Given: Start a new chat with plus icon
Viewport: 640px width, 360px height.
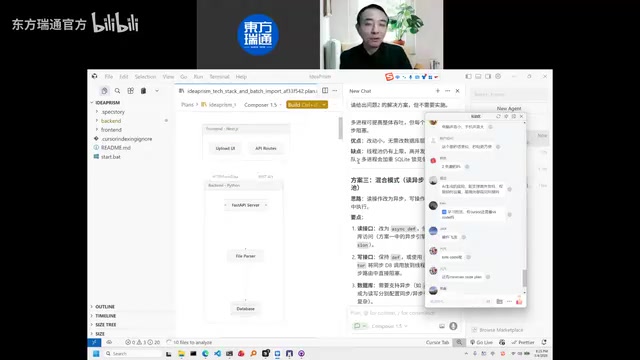Looking at the screenshot, I should coord(438,91).
